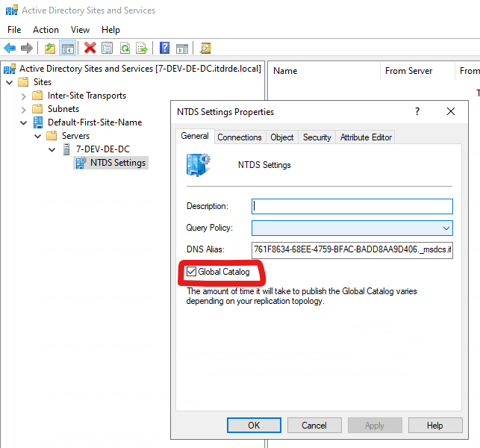Click the dialog's Help button
The width and height of the screenshot is (480, 448).
click(434, 425)
